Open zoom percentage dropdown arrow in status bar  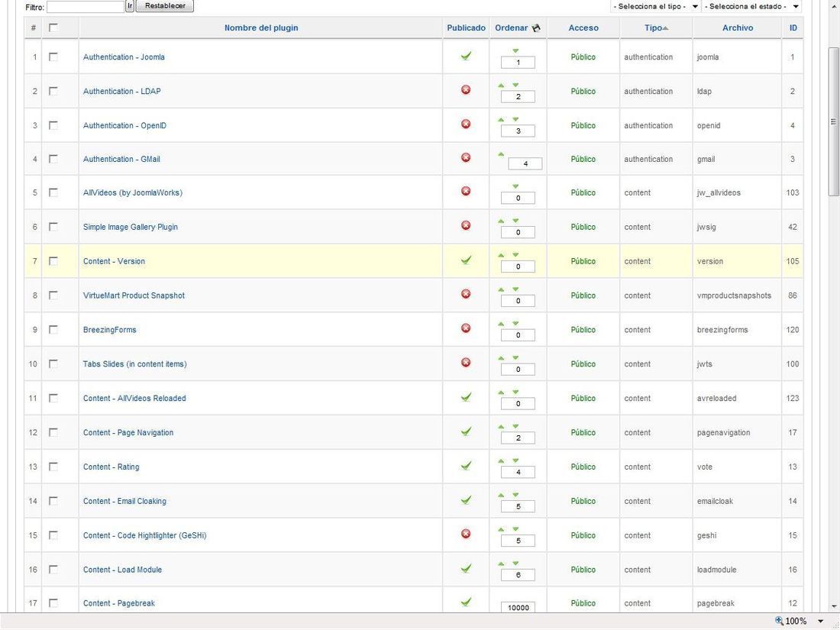820,622
